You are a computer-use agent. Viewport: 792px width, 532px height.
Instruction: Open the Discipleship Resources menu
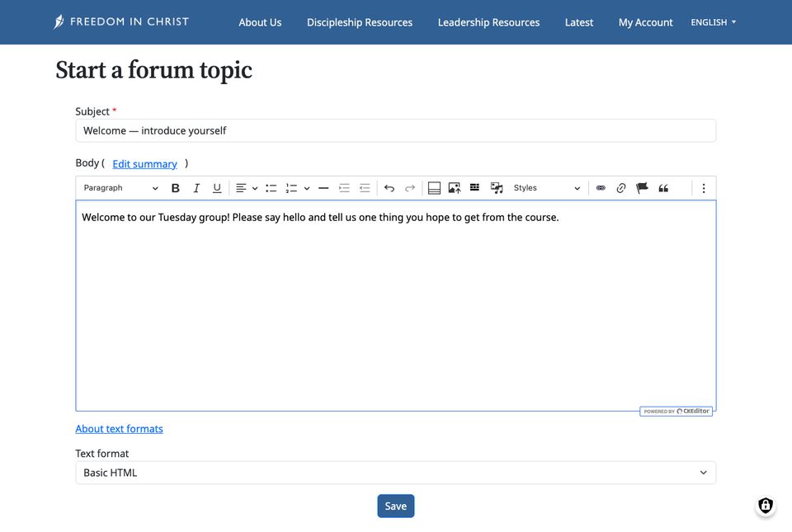coord(360,22)
